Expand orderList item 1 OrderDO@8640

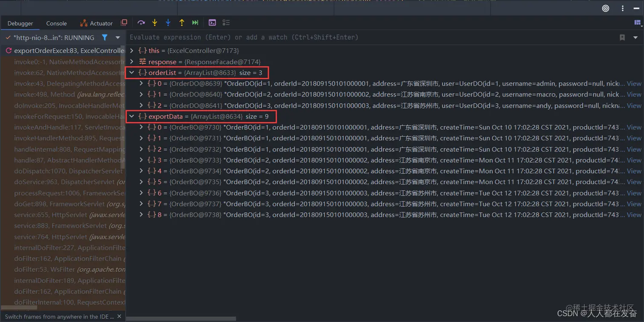141,94
